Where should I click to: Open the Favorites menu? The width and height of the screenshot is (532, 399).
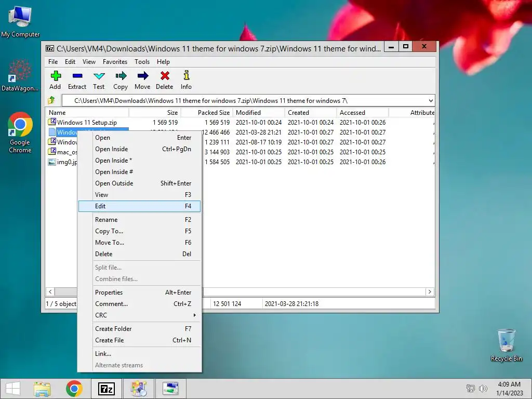click(x=115, y=62)
